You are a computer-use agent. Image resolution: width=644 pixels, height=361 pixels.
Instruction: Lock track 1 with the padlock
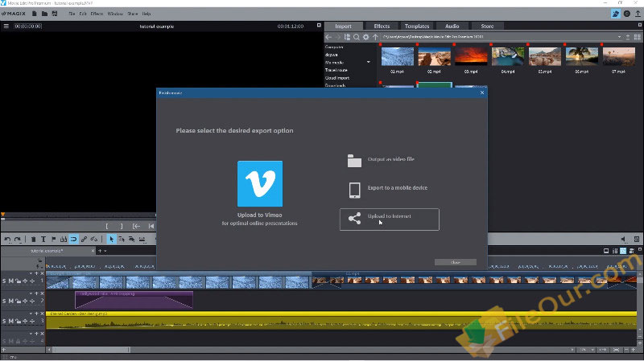(x=18, y=281)
